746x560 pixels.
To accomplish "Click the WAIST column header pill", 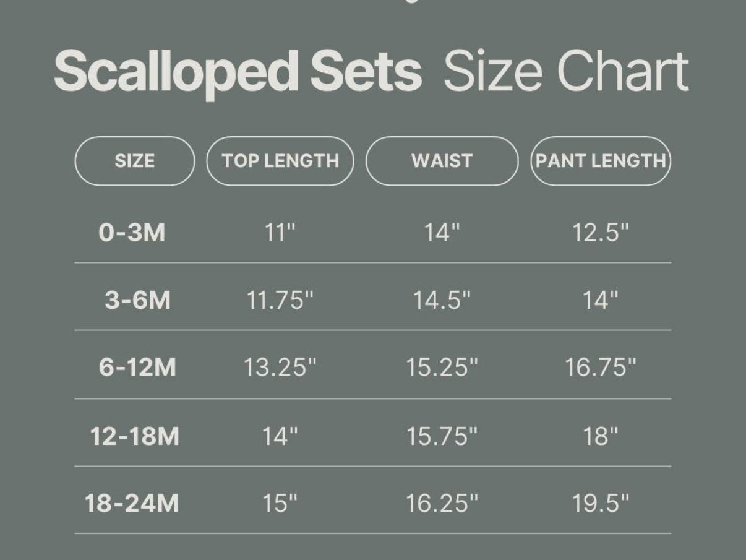I will pos(442,161).
